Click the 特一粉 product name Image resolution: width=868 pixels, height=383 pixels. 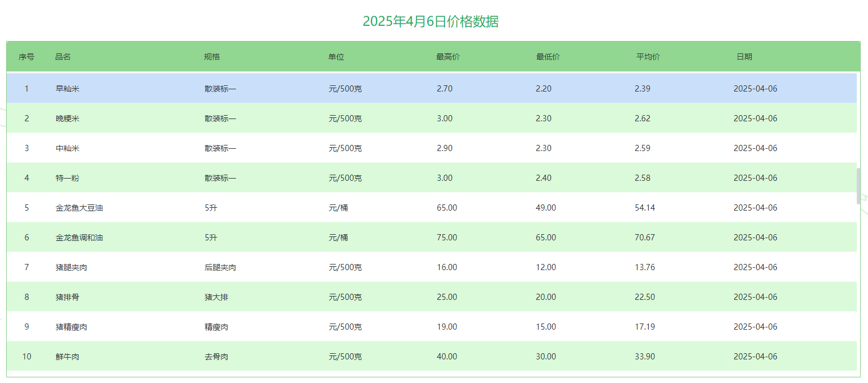[67, 178]
